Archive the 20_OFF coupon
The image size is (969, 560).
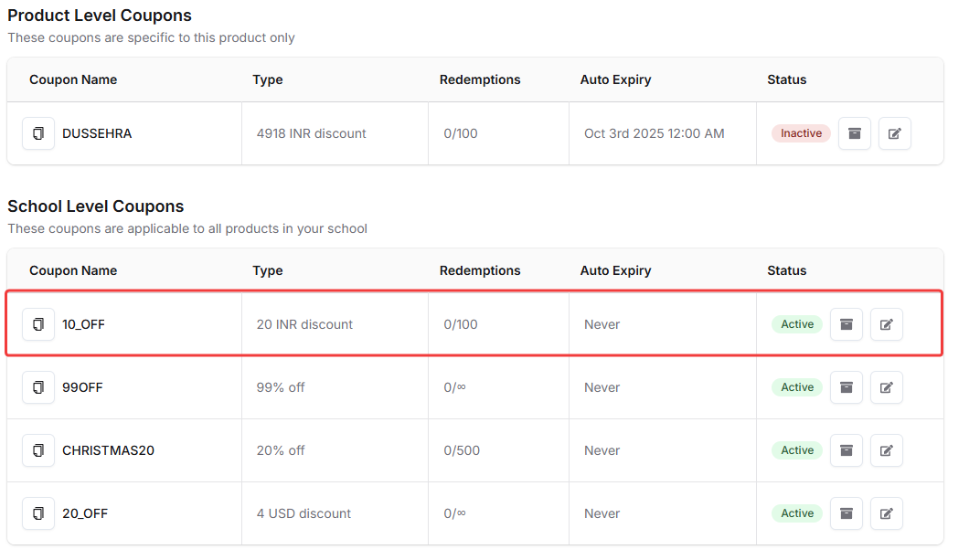tap(846, 513)
